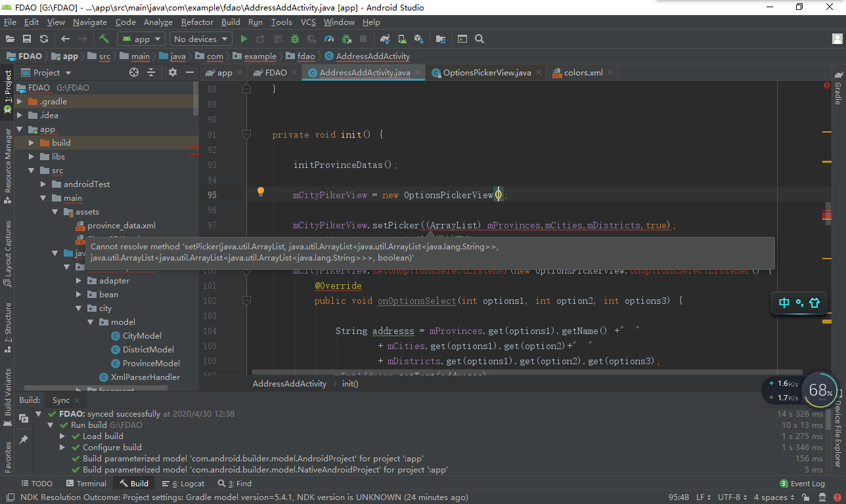Open the SDK Manager icon
This screenshot has height=504, width=846.
coord(419,39)
